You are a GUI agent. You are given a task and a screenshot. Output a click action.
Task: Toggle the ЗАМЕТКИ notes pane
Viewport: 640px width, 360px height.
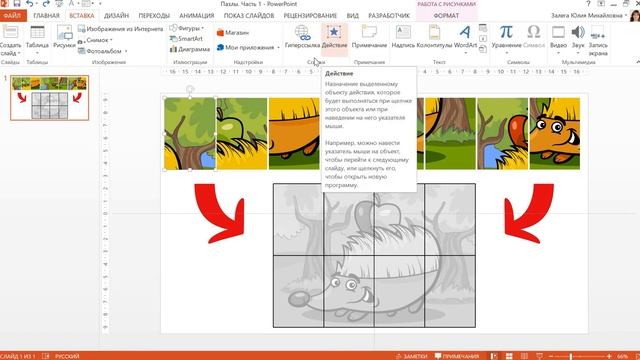tap(411, 356)
